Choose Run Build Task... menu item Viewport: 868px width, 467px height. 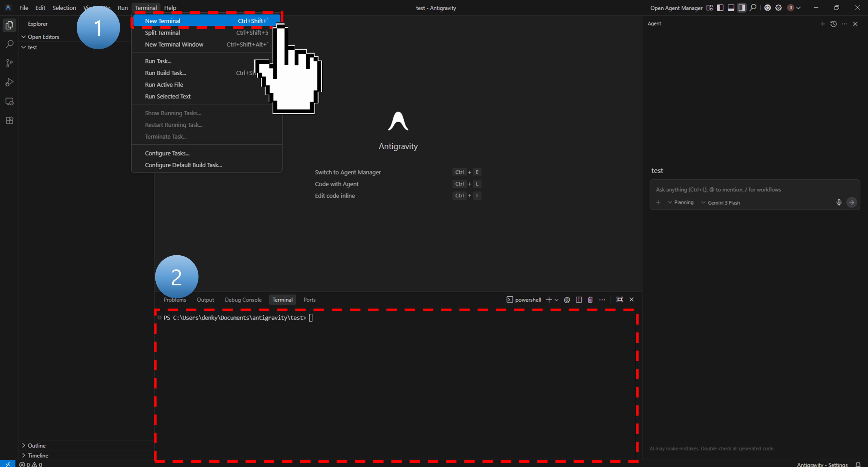(207, 73)
